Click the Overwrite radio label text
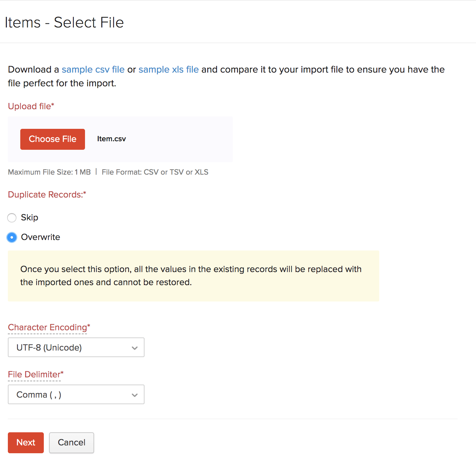476x465 pixels. (x=40, y=237)
